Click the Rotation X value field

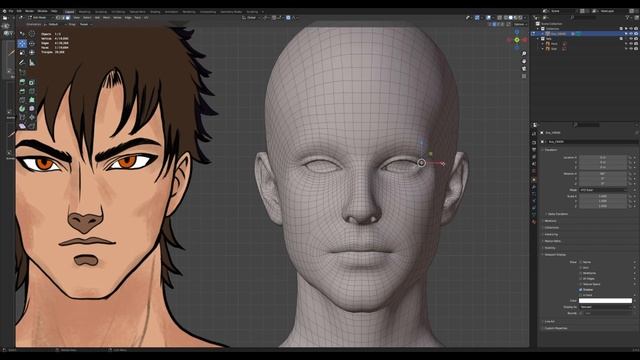click(x=603, y=174)
